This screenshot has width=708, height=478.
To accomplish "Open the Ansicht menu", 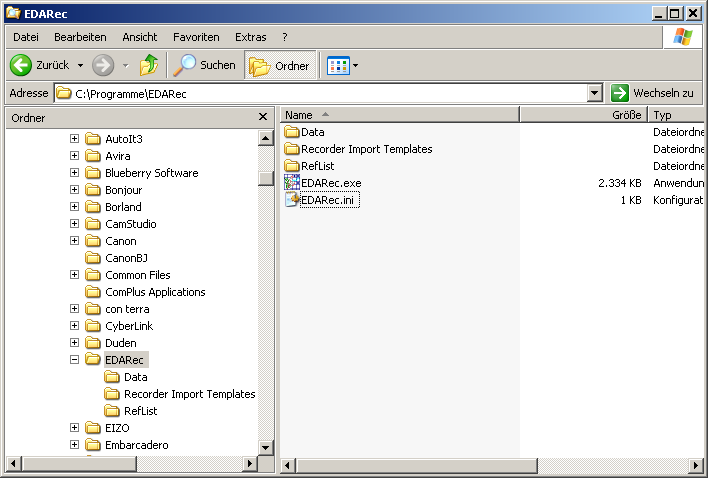I will click(140, 37).
